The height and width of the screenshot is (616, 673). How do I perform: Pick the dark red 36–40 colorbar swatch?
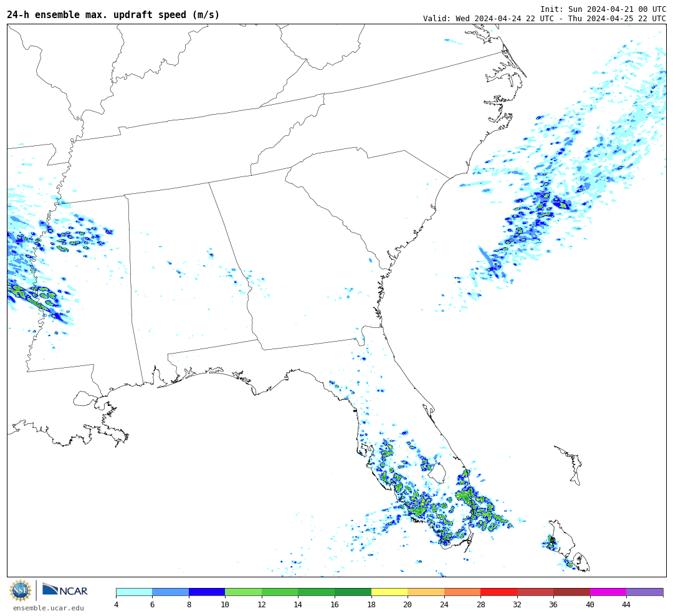[x=571, y=592]
